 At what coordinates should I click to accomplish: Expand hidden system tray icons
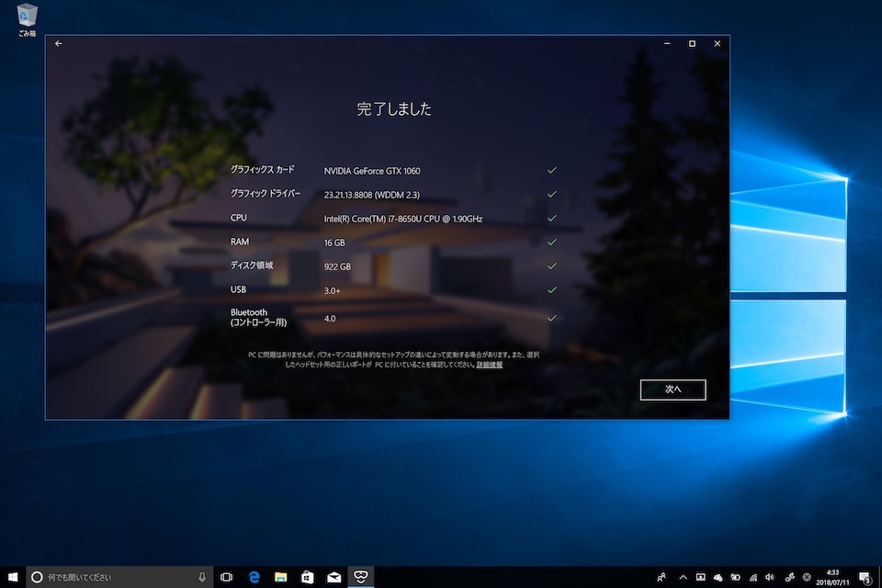[x=683, y=577]
